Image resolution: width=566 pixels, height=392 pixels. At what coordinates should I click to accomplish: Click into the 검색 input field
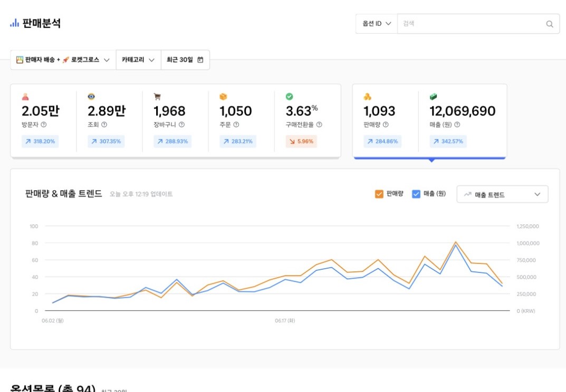coord(469,24)
